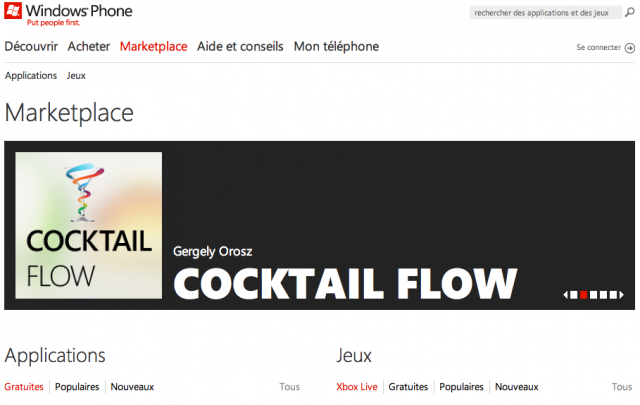
Task: Click the Gergely Orosz publisher name
Action: pos(213,251)
